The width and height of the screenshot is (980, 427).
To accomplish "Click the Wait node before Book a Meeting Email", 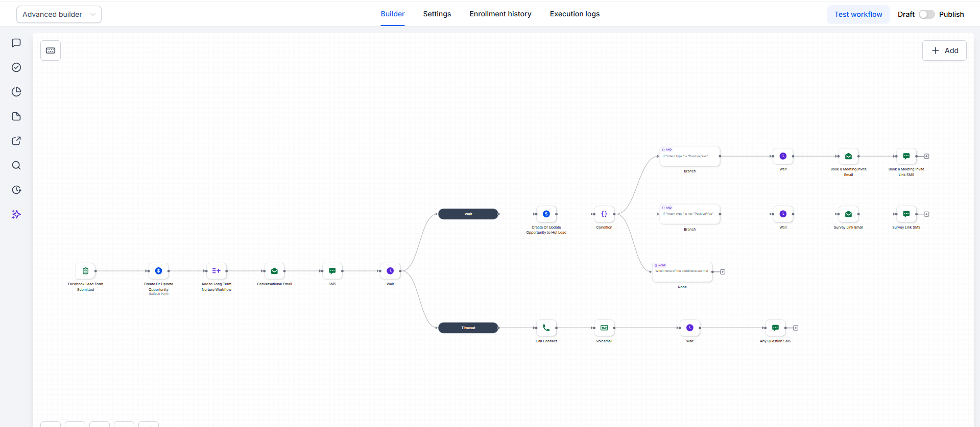I will (x=783, y=156).
